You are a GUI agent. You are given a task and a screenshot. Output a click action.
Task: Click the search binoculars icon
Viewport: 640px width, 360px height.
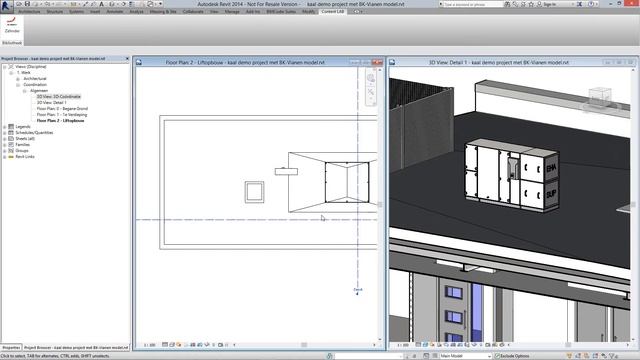[507, 4]
